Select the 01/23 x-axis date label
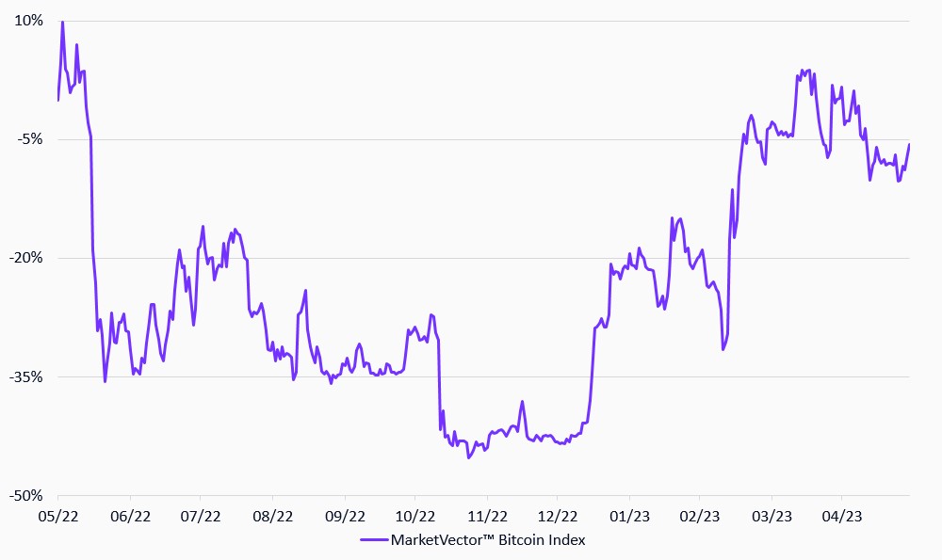This screenshot has width=942, height=560. pos(628,516)
